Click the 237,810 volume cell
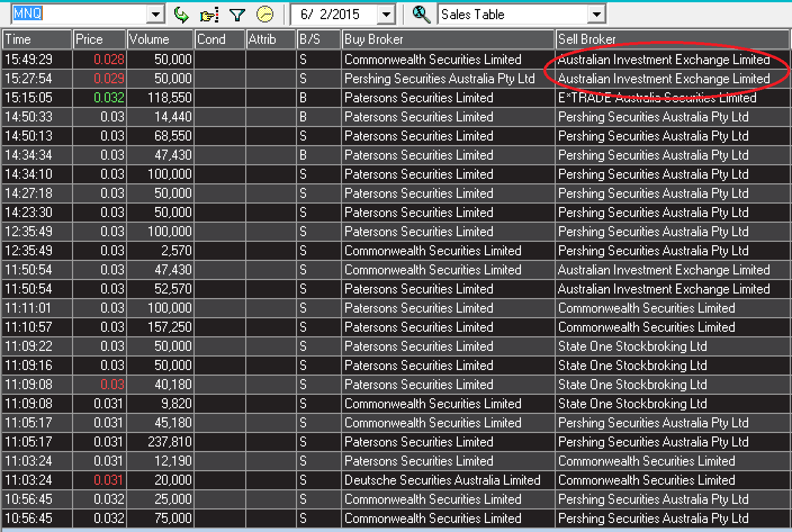This screenshot has width=792, height=532. (160, 442)
